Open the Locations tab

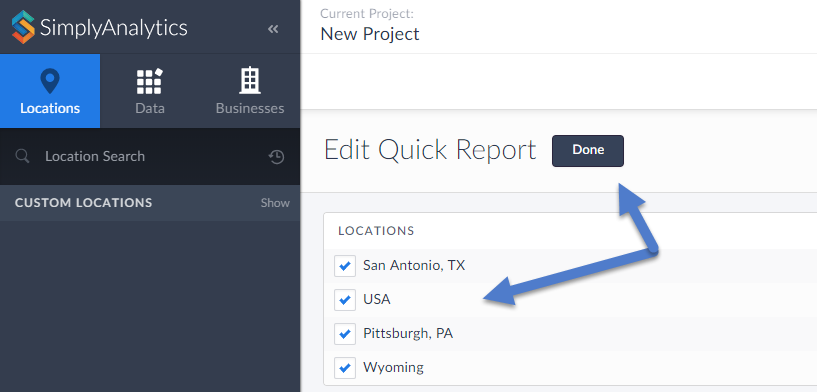50,91
